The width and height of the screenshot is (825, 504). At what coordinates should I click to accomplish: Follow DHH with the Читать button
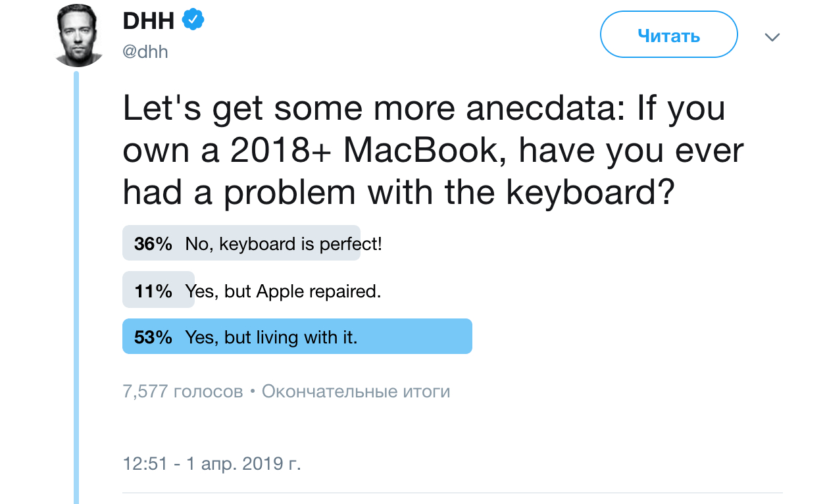tap(668, 36)
